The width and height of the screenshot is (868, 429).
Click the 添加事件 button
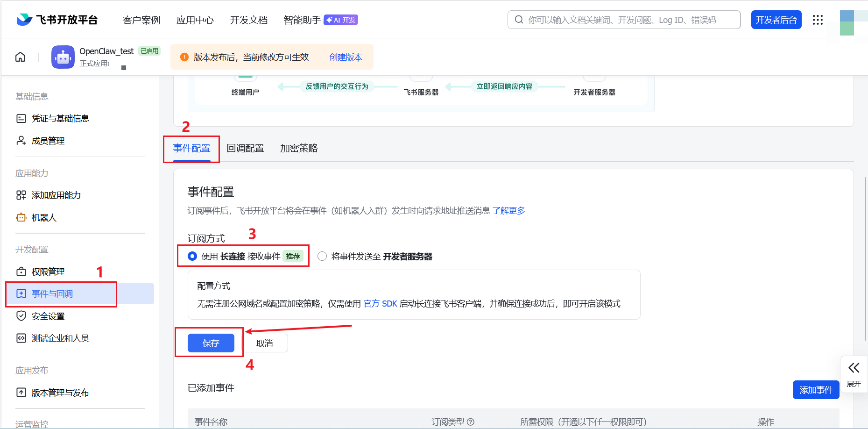[816, 389]
